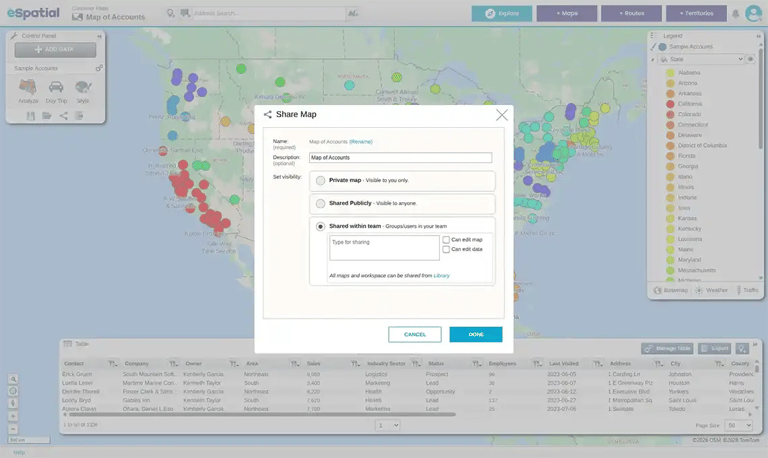Click the Export table button
768x458 pixels.
[715, 348]
